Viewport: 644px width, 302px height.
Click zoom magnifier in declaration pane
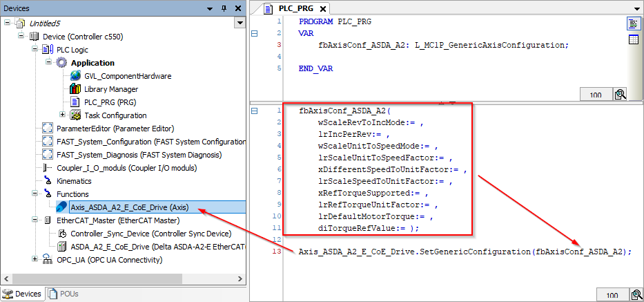pos(620,94)
